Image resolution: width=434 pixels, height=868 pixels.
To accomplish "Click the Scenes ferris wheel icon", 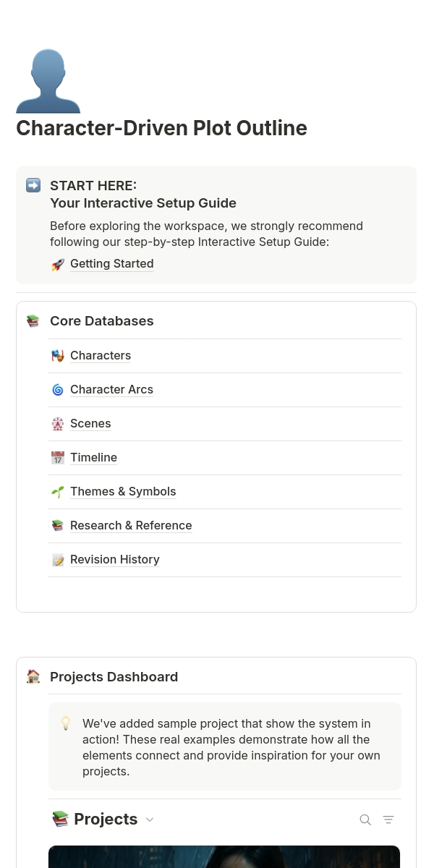I will click(58, 424).
